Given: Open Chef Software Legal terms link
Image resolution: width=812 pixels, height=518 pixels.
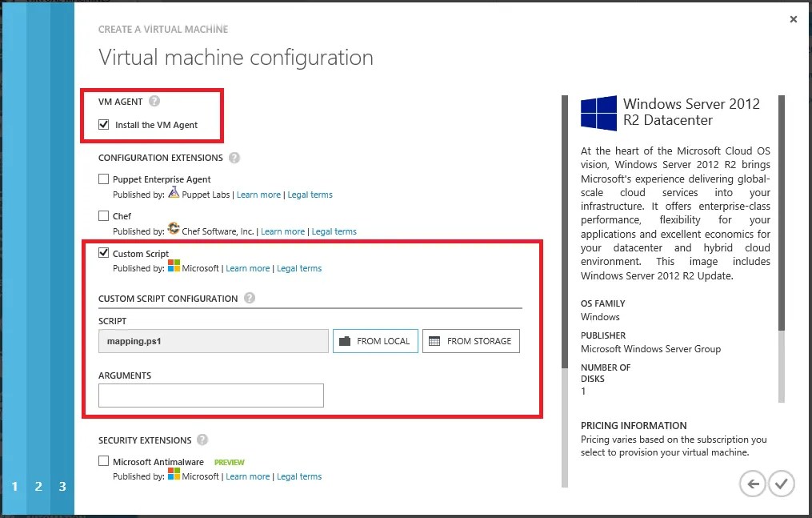Looking at the screenshot, I should [x=334, y=231].
